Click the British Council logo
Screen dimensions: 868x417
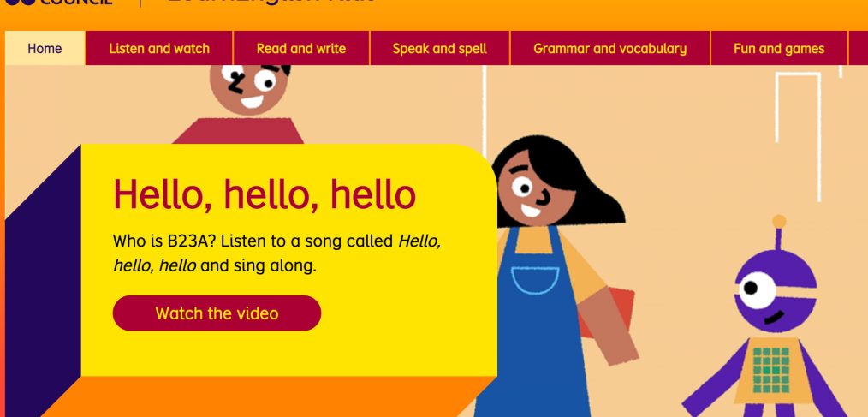pos(58,3)
